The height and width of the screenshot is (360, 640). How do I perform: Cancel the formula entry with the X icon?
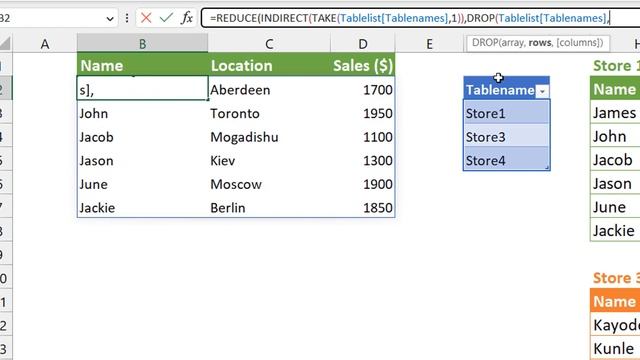click(x=146, y=18)
